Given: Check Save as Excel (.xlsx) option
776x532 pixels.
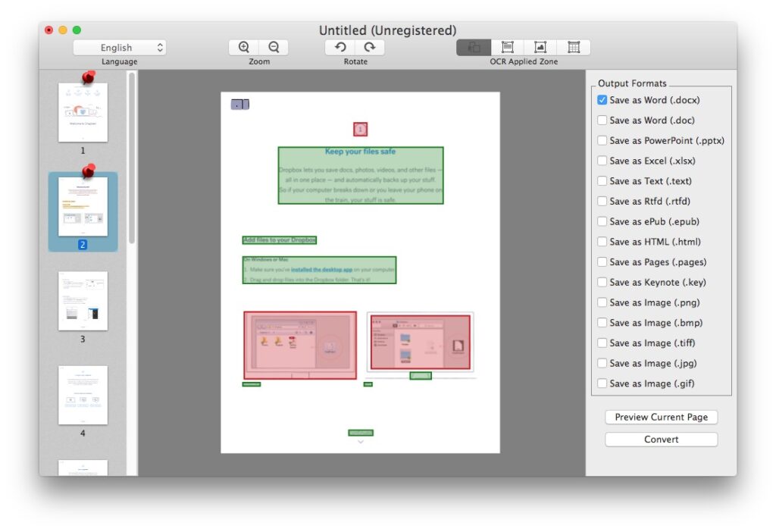Looking at the screenshot, I should [x=602, y=161].
